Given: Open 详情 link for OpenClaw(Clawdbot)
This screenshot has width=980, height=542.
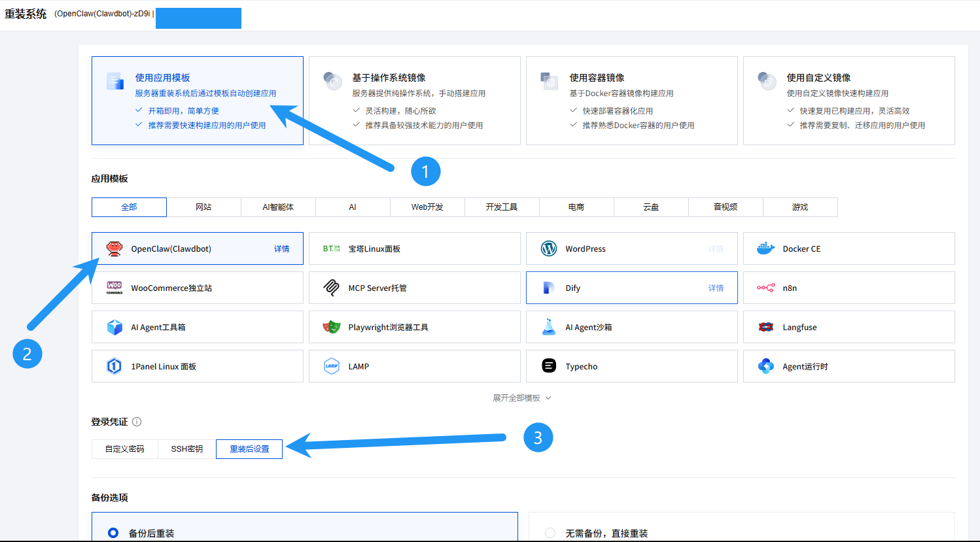Looking at the screenshot, I should tap(281, 249).
